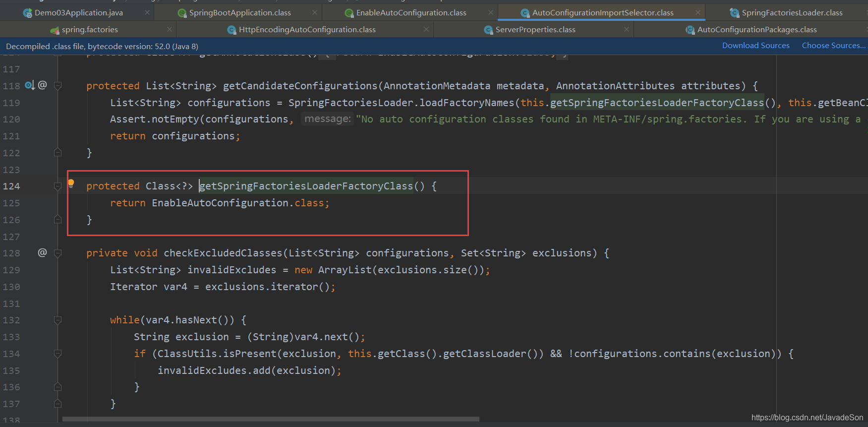Close SpringBootApplication.class tab
Screen dimensions: 868x427
[315, 12]
